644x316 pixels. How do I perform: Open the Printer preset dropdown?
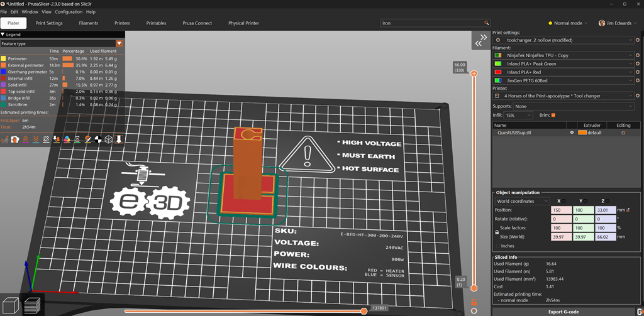(563, 95)
